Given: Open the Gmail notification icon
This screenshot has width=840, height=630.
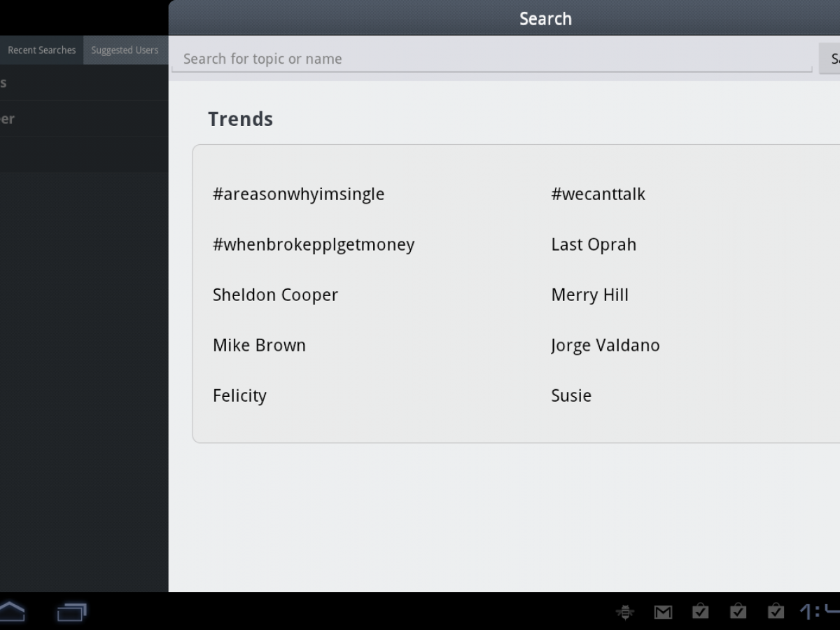Looking at the screenshot, I should [x=663, y=612].
